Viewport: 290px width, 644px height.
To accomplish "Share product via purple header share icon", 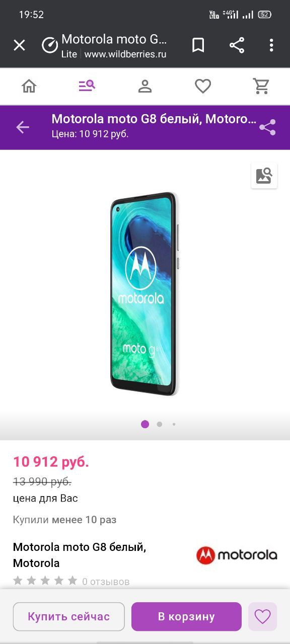I will [267, 127].
